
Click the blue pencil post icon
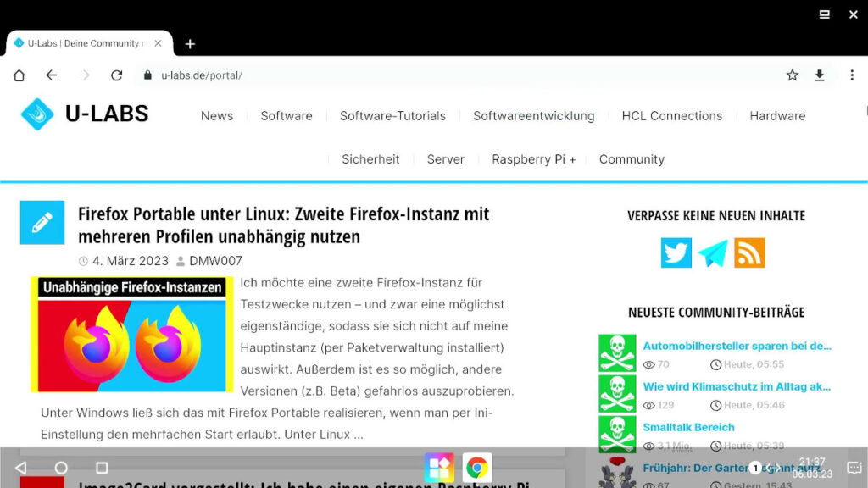pos(42,223)
